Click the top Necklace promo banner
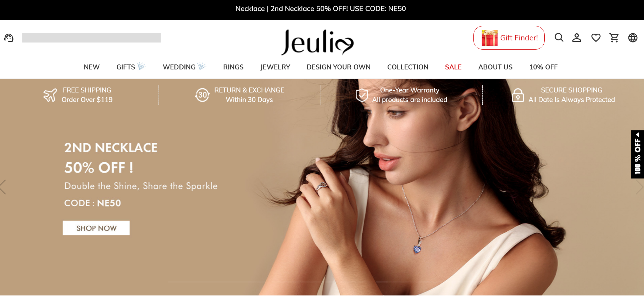Image resolution: width=644 pixels, height=299 pixels. [321, 9]
